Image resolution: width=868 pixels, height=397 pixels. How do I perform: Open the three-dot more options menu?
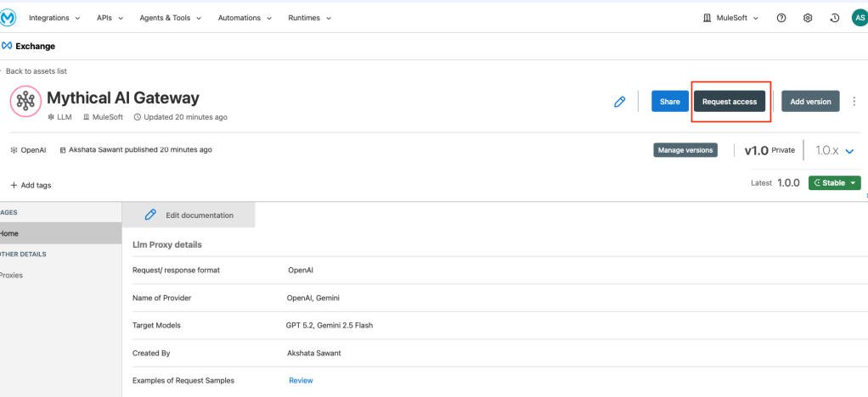[854, 102]
